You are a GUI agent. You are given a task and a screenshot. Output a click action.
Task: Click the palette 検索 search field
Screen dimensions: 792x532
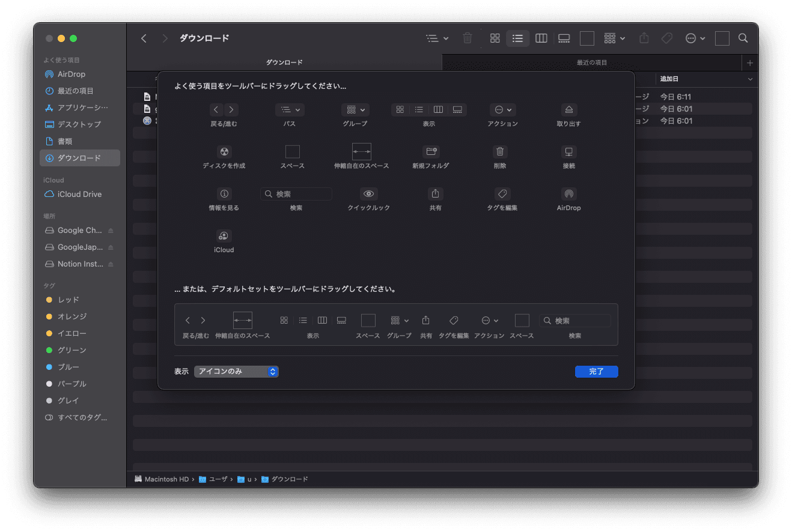(x=296, y=194)
